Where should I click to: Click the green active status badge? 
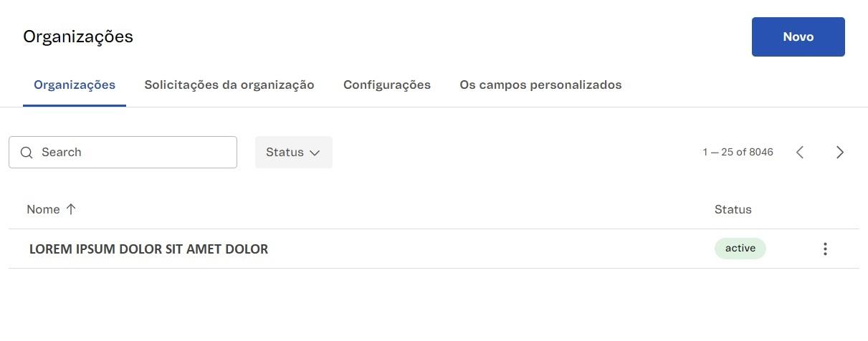pyautogui.click(x=740, y=249)
